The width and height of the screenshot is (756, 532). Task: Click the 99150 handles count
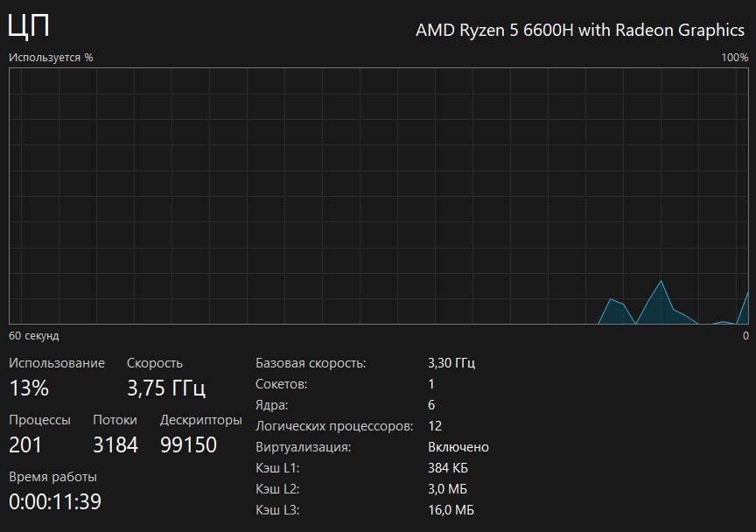tap(188, 444)
